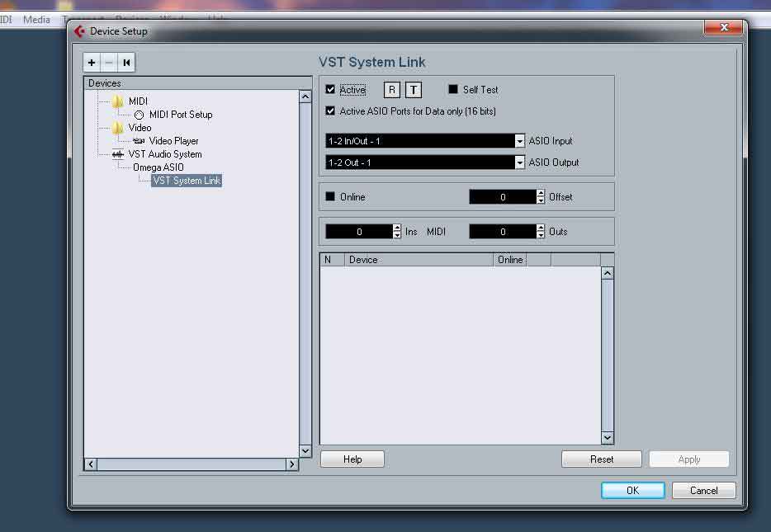Screen dimensions: 771x532
Task: Select MIDI Port Setup in device tree
Action: point(181,115)
